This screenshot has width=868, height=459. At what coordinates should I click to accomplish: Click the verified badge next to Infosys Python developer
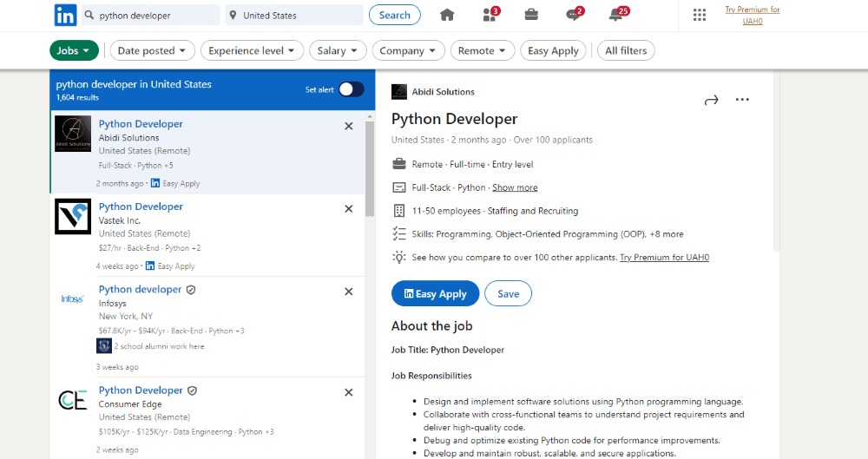(191, 290)
